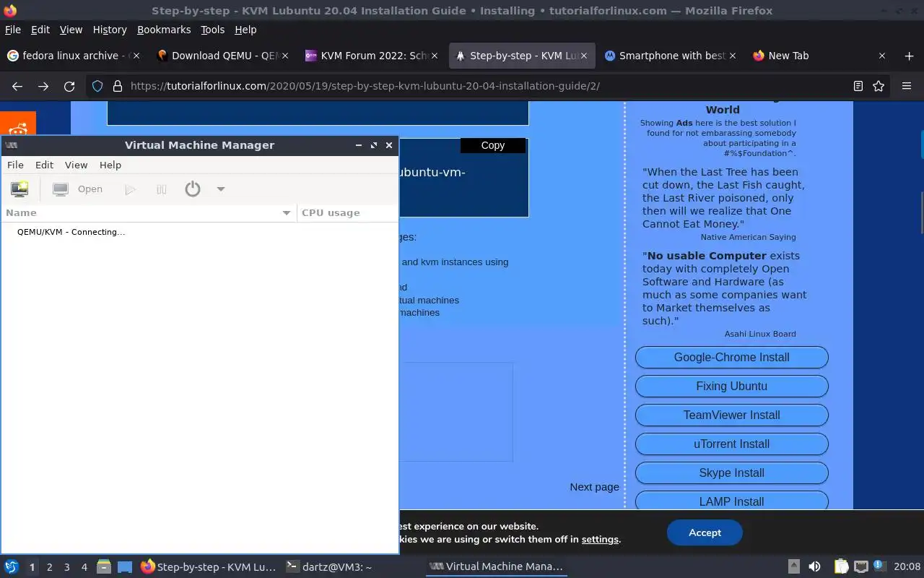Open the View menu in Virtual Machine Manager
The height and width of the screenshot is (578, 924).
[76, 165]
